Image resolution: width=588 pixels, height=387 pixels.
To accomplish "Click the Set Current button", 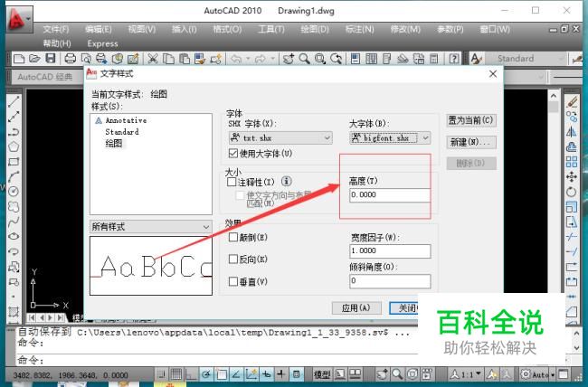I will tap(470, 120).
